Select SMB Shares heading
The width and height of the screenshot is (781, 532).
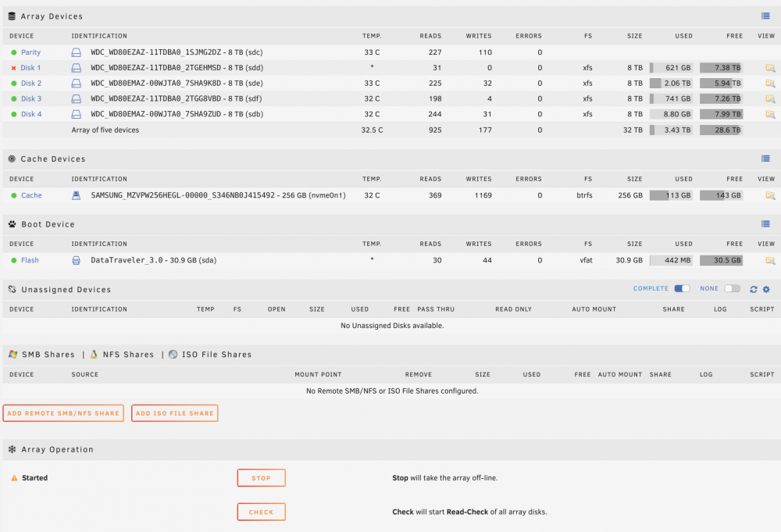coord(48,354)
